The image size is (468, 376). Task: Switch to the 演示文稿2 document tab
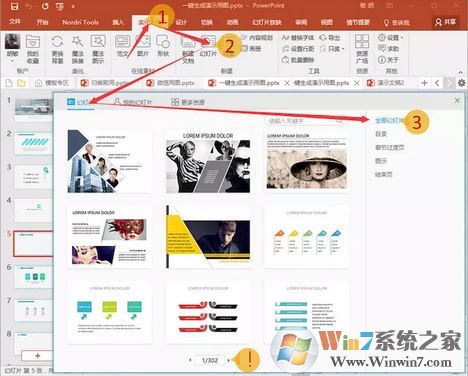(386, 83)
